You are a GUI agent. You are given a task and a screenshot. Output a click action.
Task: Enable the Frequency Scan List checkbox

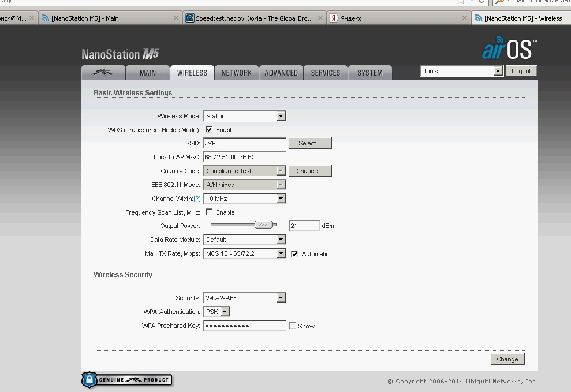(209, 212)
